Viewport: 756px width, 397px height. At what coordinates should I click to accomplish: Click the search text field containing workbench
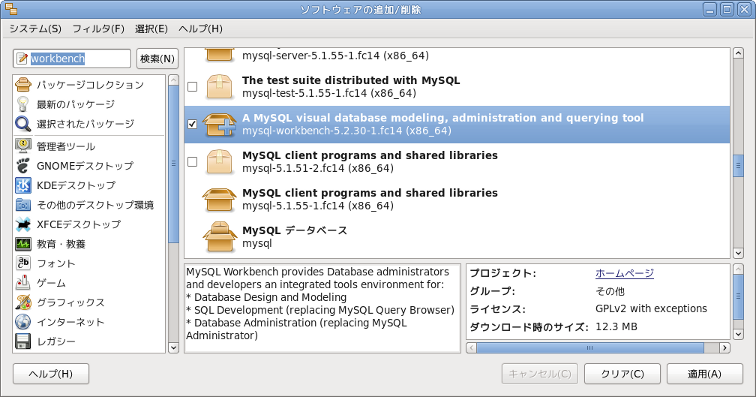tap(72, 58)
